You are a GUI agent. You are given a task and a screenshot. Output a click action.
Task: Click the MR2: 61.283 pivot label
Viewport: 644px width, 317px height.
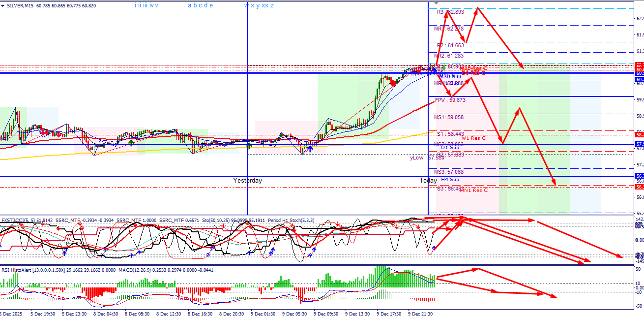448,56
